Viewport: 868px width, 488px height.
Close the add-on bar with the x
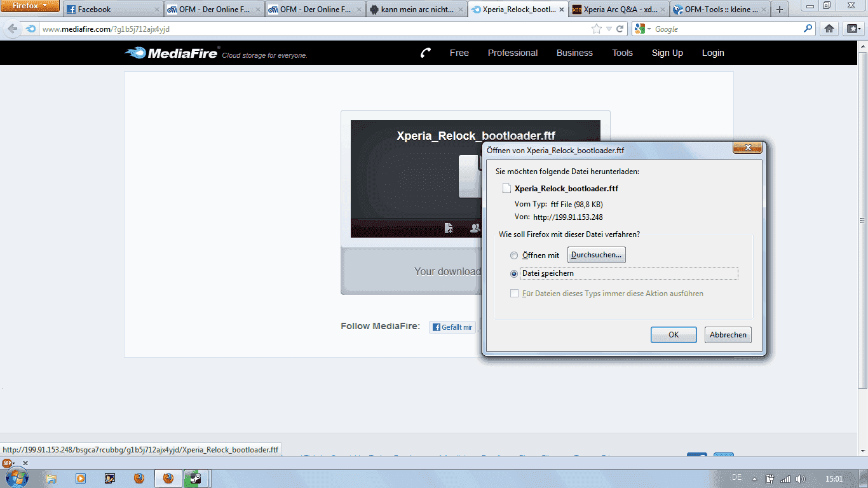25,463
